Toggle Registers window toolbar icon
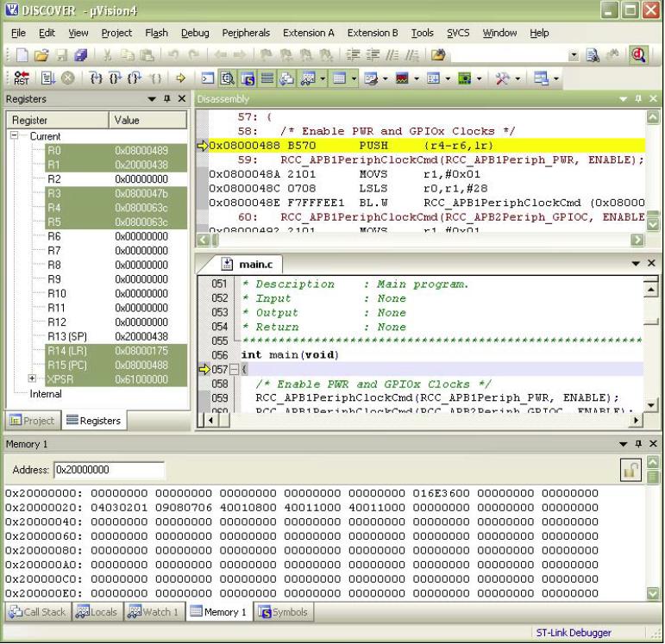665x644 pixels. click(x=267, y=78)
